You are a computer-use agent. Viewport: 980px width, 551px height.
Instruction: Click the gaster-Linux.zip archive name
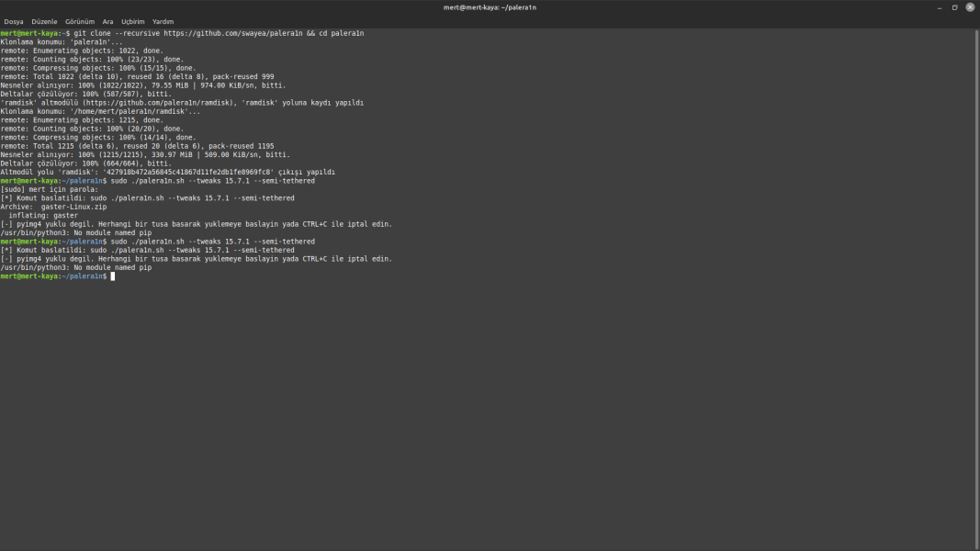click(73, 207)
